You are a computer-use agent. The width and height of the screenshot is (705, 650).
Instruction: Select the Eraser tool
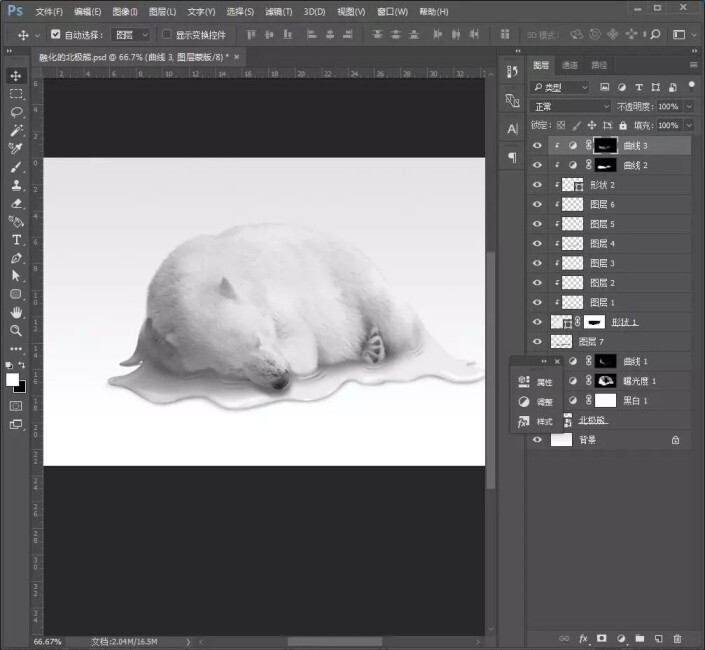(x=16, y=203)
